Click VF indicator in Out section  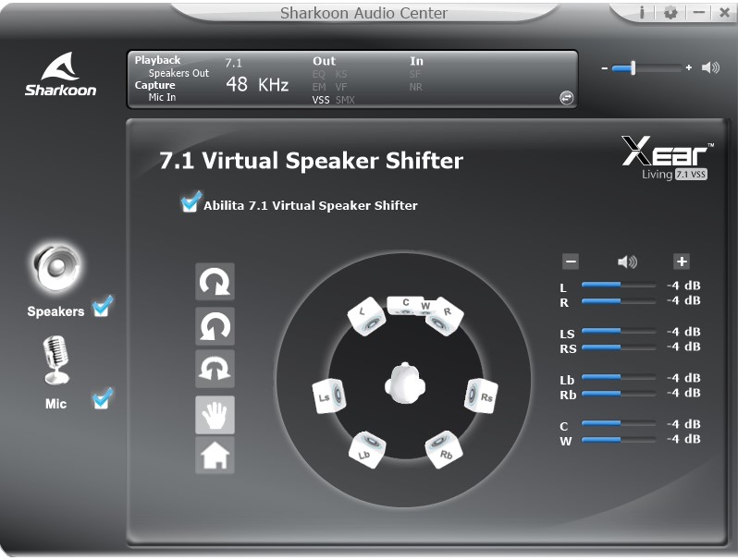(340, 87)
